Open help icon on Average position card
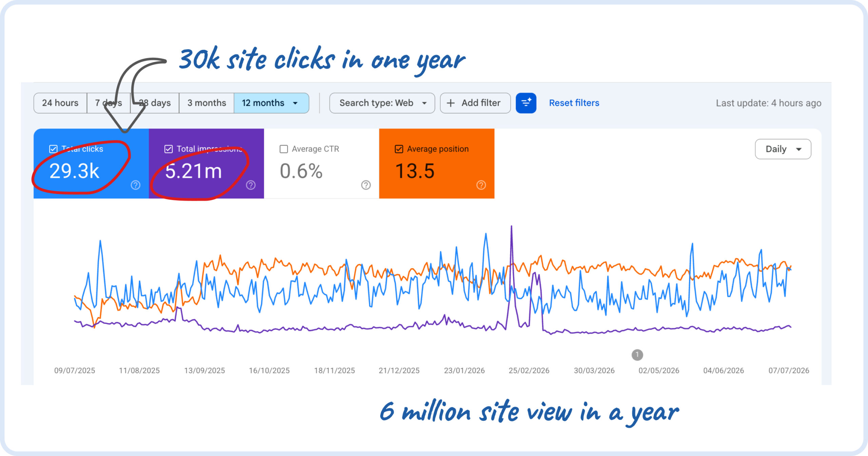 (481, 185)
